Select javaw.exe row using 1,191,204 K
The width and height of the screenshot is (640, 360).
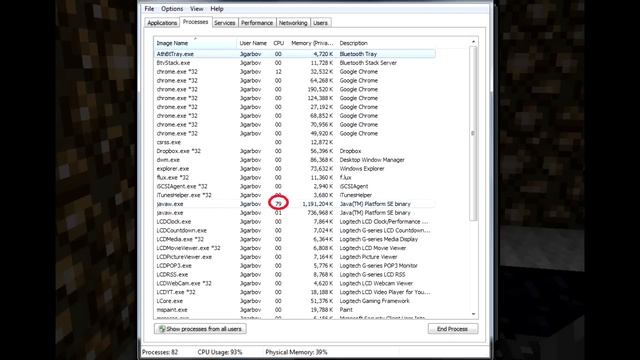[x=294, y=204]
